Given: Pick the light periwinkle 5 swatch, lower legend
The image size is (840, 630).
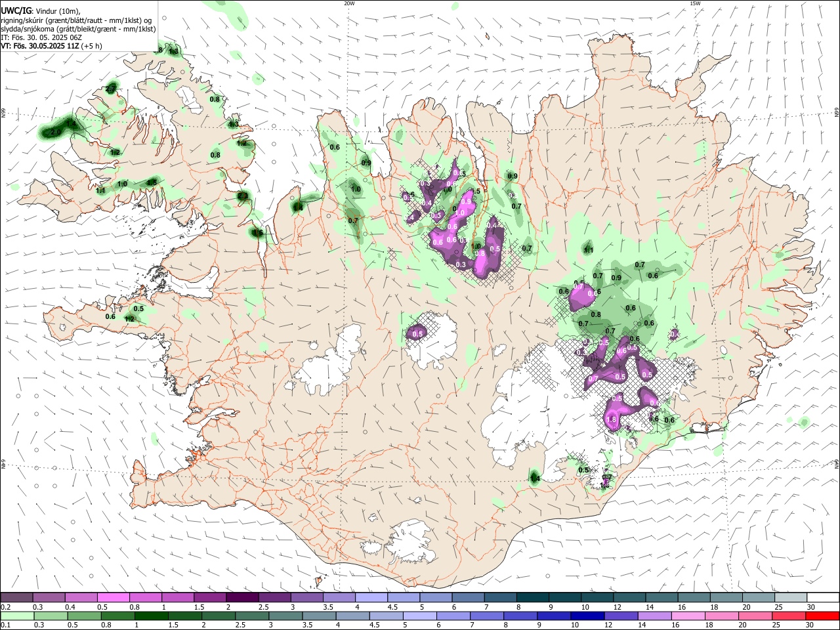Looking at the screenshot, I should pos(419,616).
